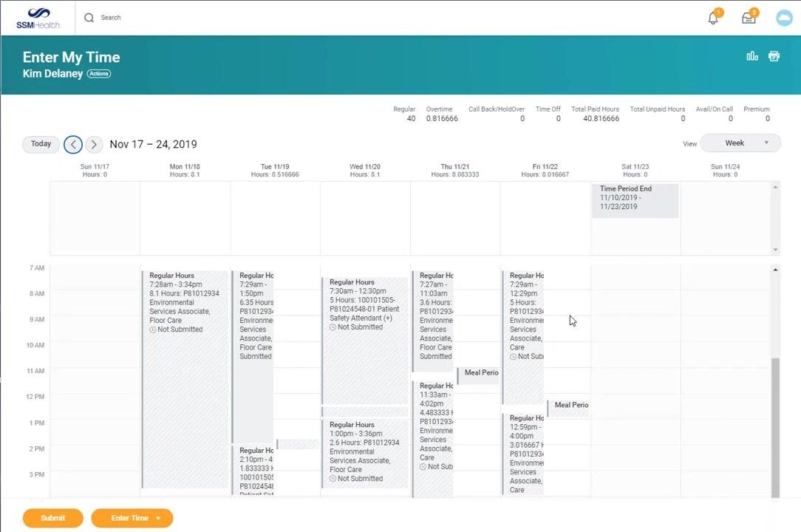Open Tuesday 7:29am - 1:50pm time block

[253, 357]
